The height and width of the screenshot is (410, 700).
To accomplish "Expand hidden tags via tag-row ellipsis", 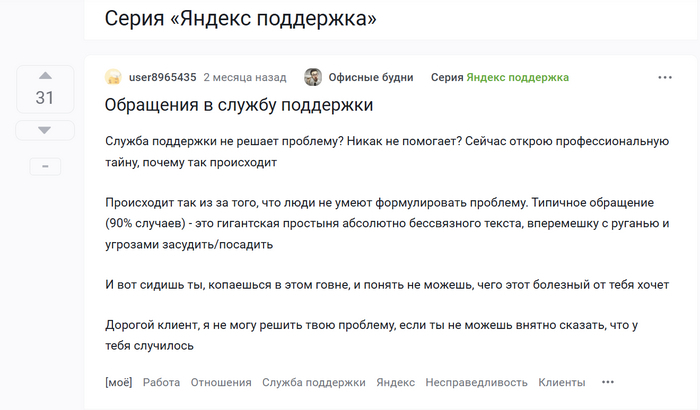I will tap(608, 382).
